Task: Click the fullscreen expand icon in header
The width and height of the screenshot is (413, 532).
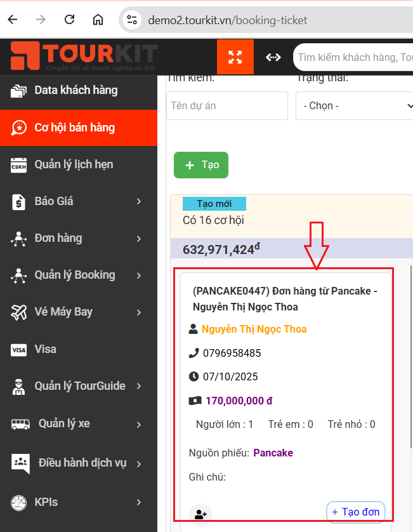Action: [235, 57]
